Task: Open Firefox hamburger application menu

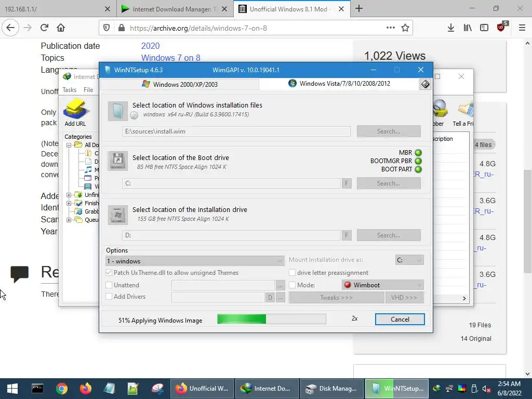Action: (x=522, y=28)
